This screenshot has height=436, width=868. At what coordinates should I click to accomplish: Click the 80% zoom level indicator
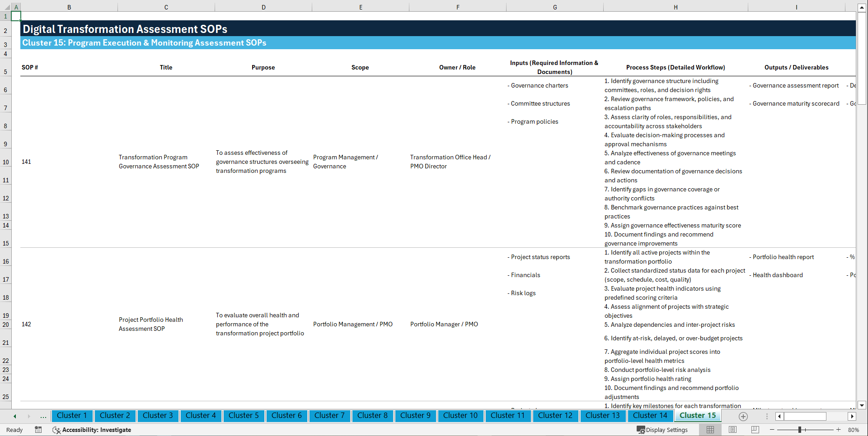(854, 430)
